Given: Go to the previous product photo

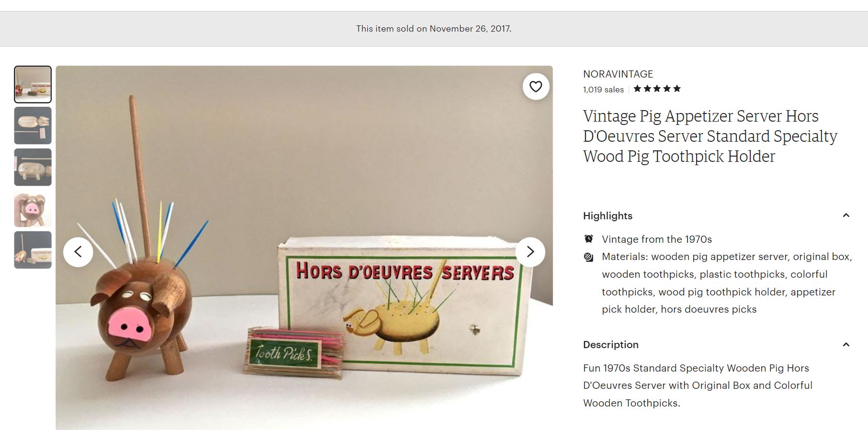Looking at the screenshot, I should 78,252.
